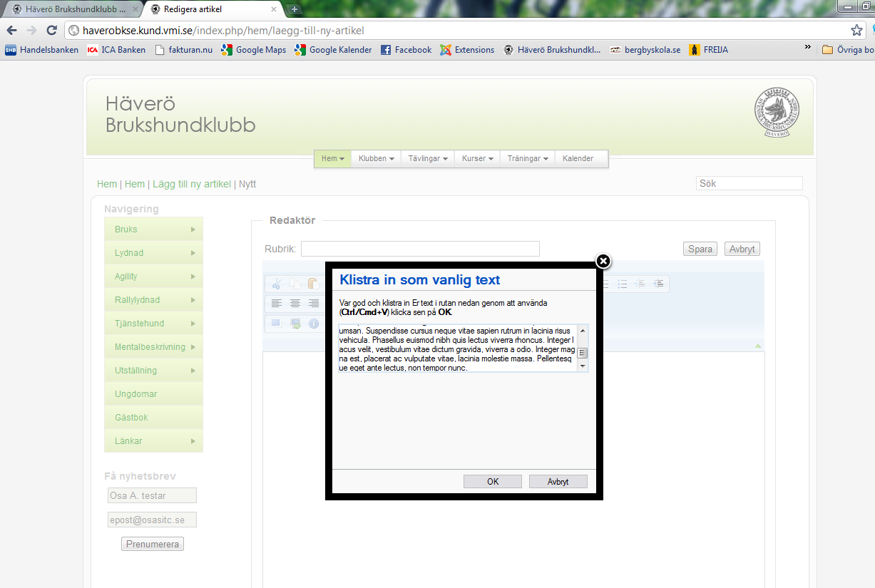Click the Maximize editor icon
The width and height of the screenshot is (875, 588).
point(277,324)
